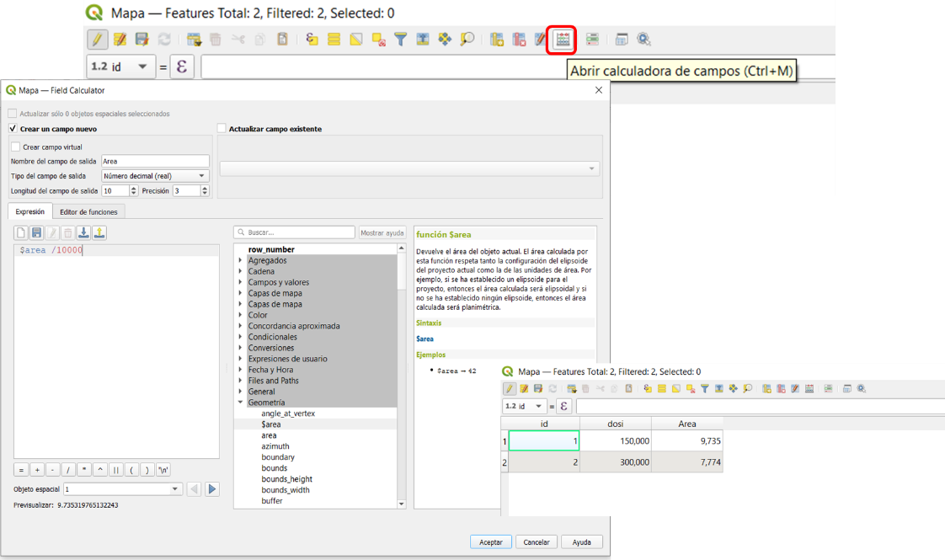Select angle_at_vertex function

coord(288,413)
